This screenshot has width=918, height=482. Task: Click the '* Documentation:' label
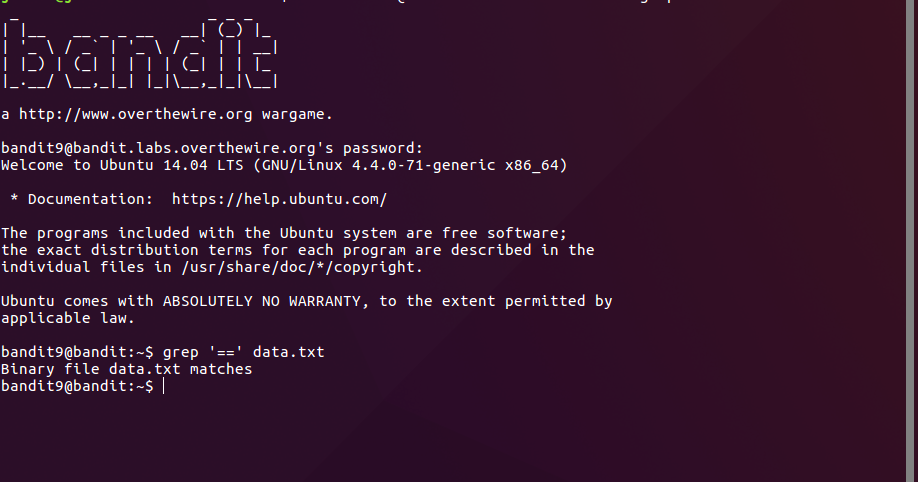82,199
